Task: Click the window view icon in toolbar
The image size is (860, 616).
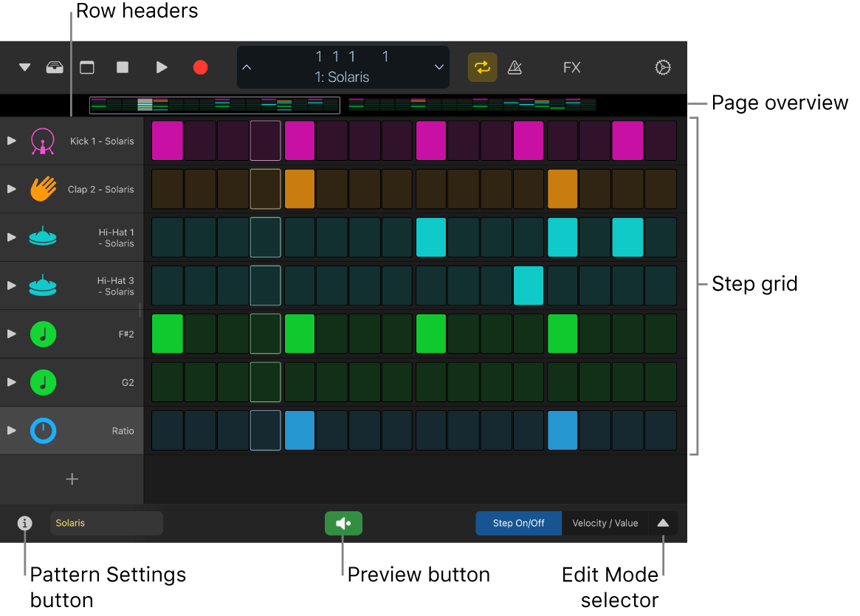Action: click(87, 67)
